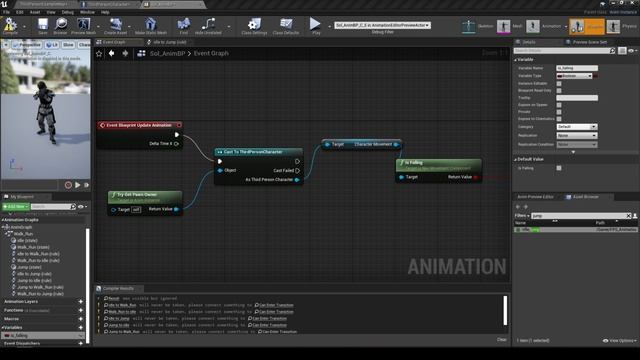The height and width of the screenshot is (360, 640).
Task: Save the blueprint asset
Action: 42,26
